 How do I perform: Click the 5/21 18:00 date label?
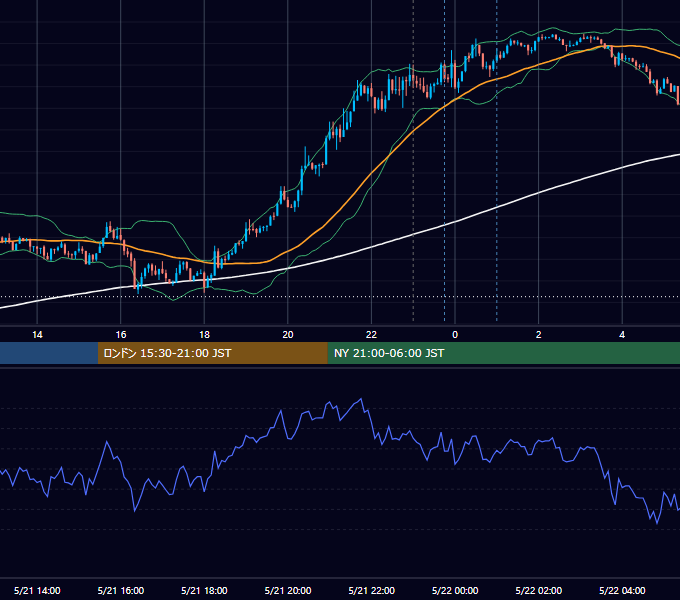coord(204,590)
